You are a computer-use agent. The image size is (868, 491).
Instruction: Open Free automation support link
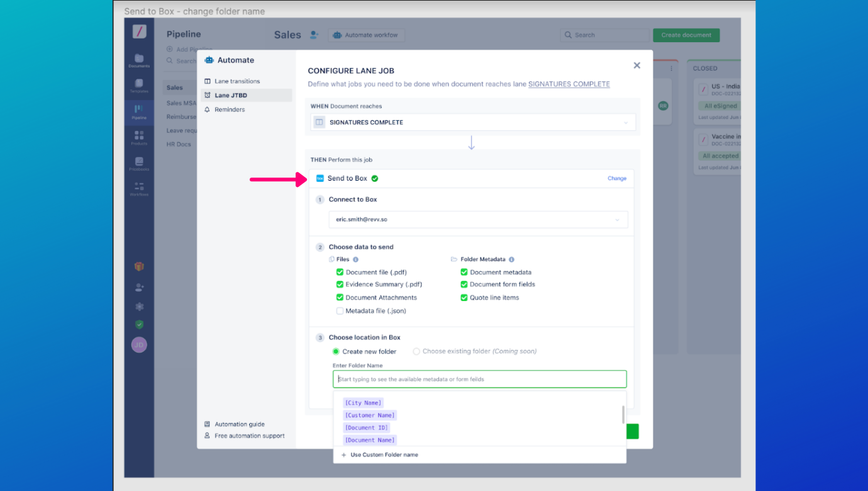[x=250, y=436]
